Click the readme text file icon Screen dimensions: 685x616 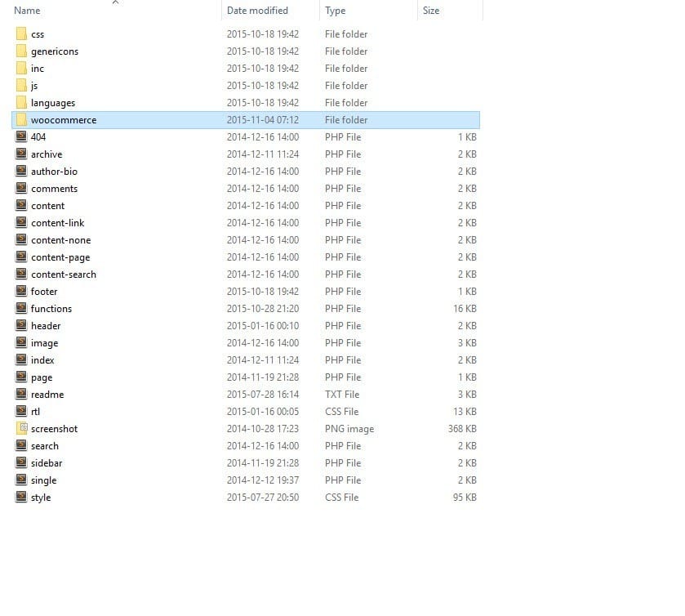[21, 394]
